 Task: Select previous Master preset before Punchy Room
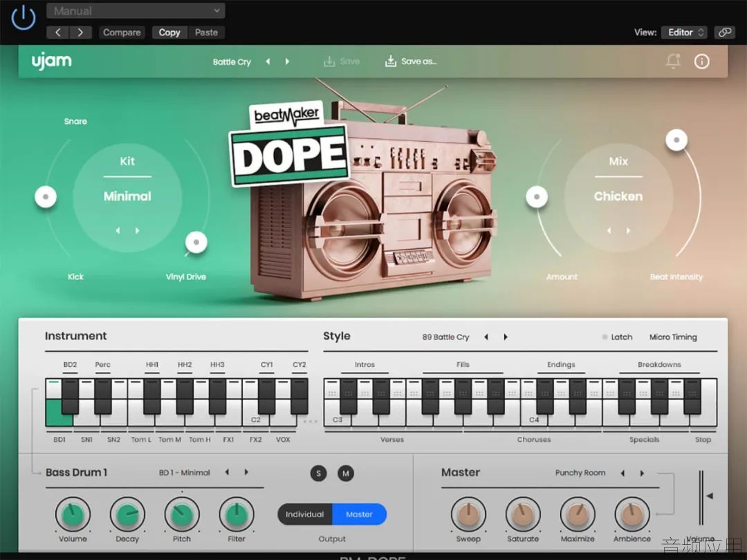coord(622,473)
